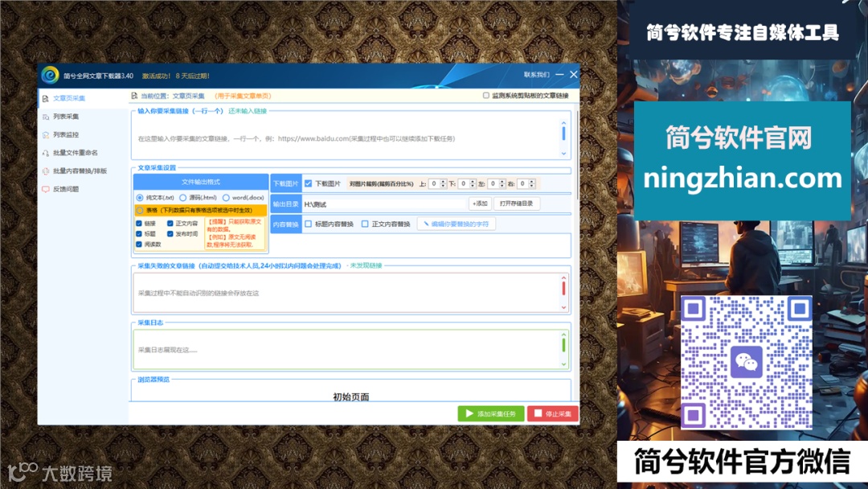Enable 监测系统剪贴板的文章链接 checkbox
This screenshot has height=489, width=868.
tap(486, 96)
